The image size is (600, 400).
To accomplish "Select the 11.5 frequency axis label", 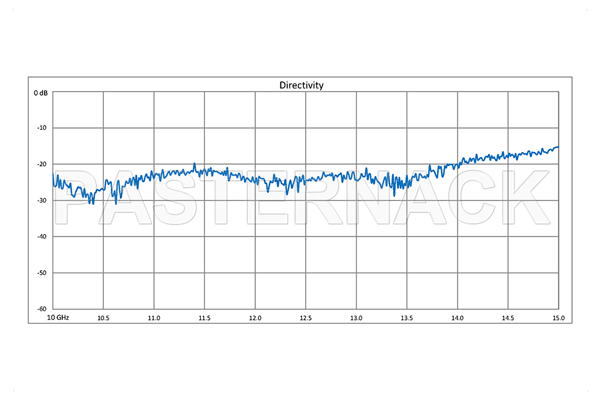I will pos(204,318).
